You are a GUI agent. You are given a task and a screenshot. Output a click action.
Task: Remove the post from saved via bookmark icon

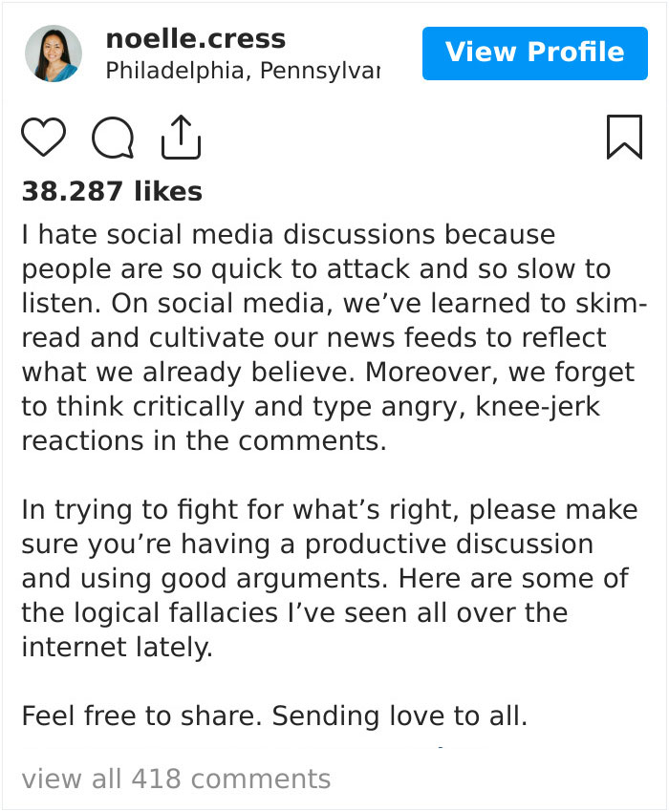626,137
